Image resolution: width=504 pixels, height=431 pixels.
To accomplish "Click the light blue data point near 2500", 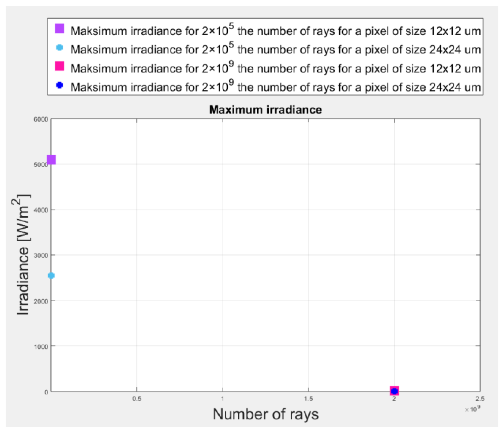I will pyautogui.click(x=51, y=275).
